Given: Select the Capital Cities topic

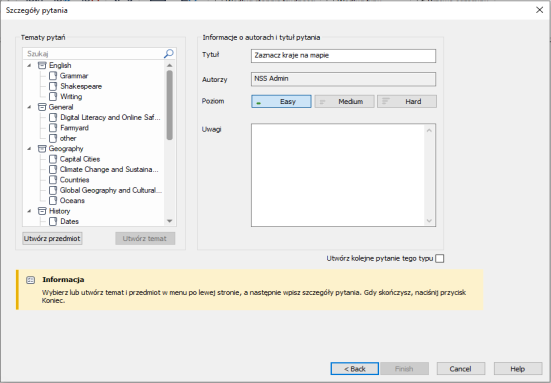Looking at the screenshot, I should tap(80, 159).
